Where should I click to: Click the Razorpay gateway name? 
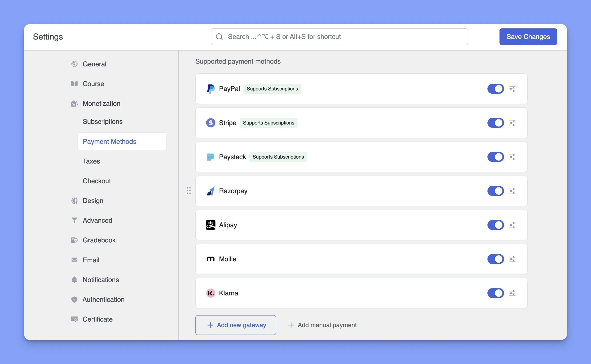click(233, 191)
